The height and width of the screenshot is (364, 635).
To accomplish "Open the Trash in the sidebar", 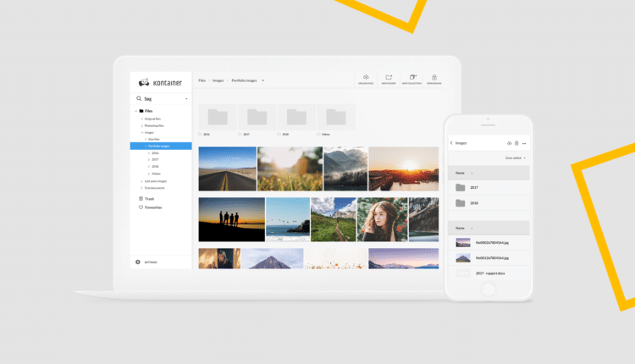I will click(149, 199).
